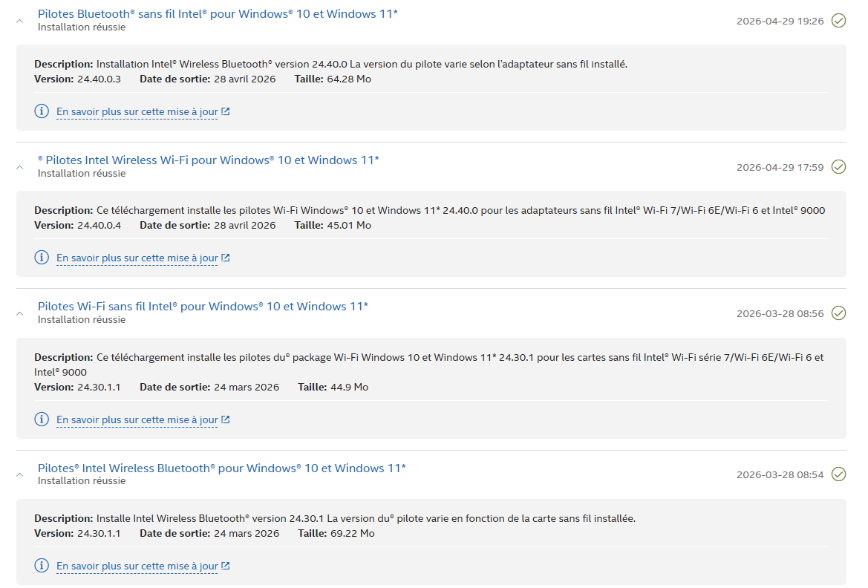
Task: Click the success checkmark beside 2026-04-29 19:26
Action: tap(838, 21)
